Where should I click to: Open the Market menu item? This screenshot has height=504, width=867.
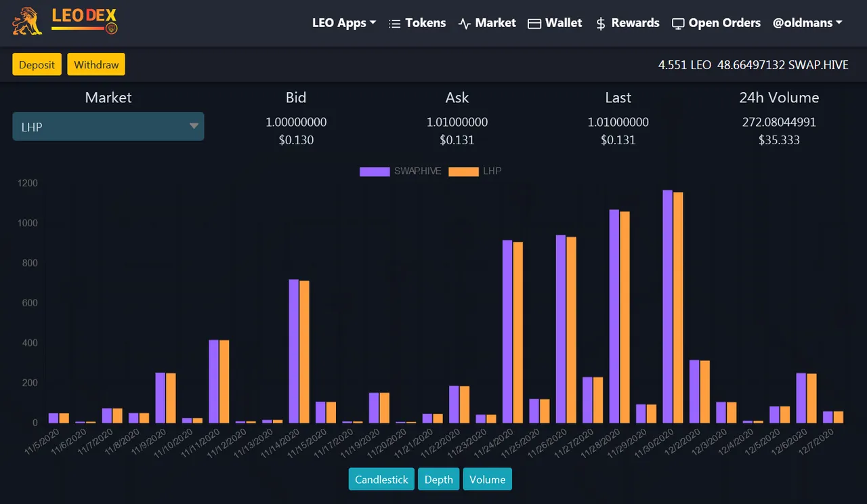487,23
